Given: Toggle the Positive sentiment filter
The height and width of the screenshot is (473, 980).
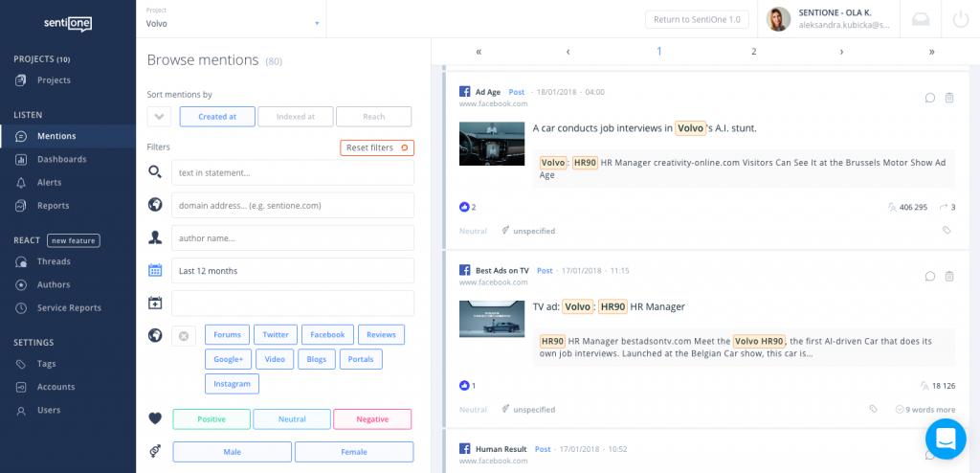Looking at the screenshot, I should [x=212, y=419].
